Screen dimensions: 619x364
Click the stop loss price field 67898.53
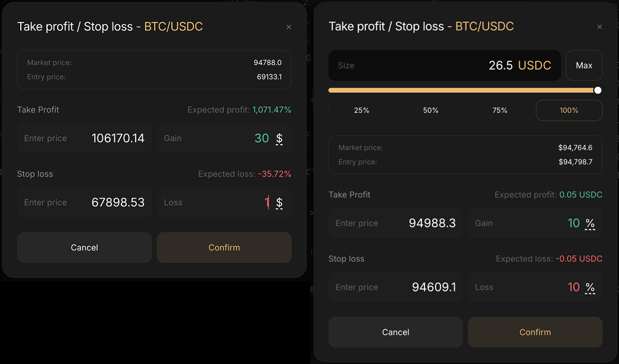(x=85, y=203)
